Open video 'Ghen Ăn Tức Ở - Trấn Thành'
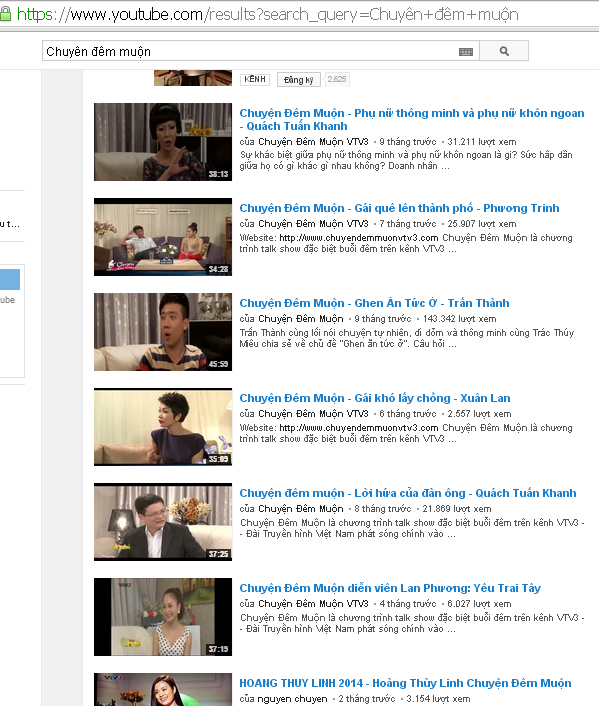The height and width of the screenshot is (706, 599). [x=374, y=303]
